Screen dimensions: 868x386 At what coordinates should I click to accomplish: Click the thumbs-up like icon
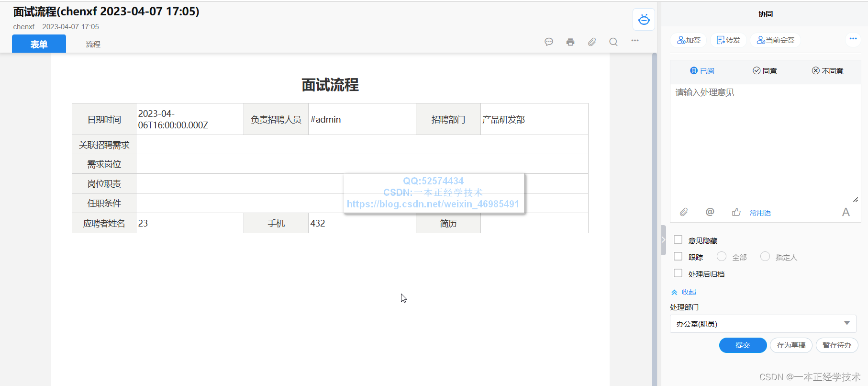(x=736, y=212)
